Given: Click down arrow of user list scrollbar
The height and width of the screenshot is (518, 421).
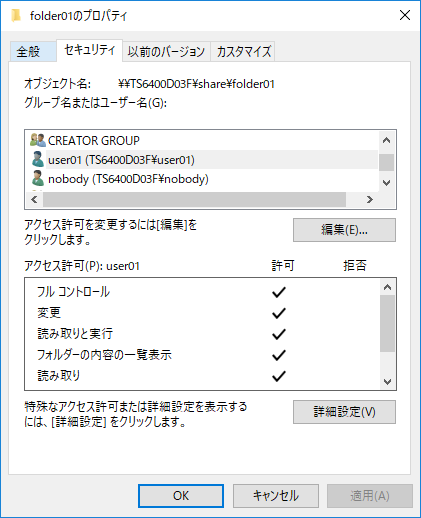Looking at the screenshot, I should coord(387,183).
